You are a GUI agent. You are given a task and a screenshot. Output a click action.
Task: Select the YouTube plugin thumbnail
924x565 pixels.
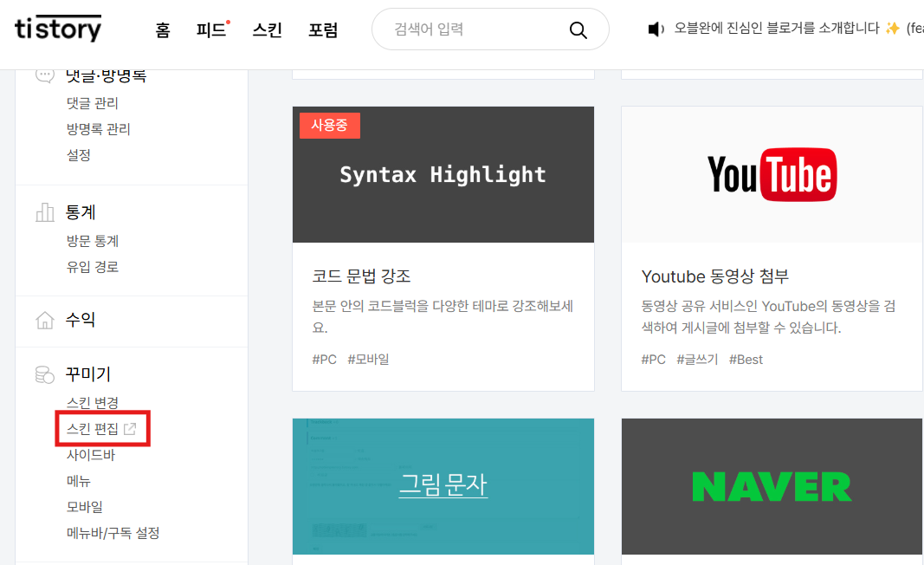point(772,174)
